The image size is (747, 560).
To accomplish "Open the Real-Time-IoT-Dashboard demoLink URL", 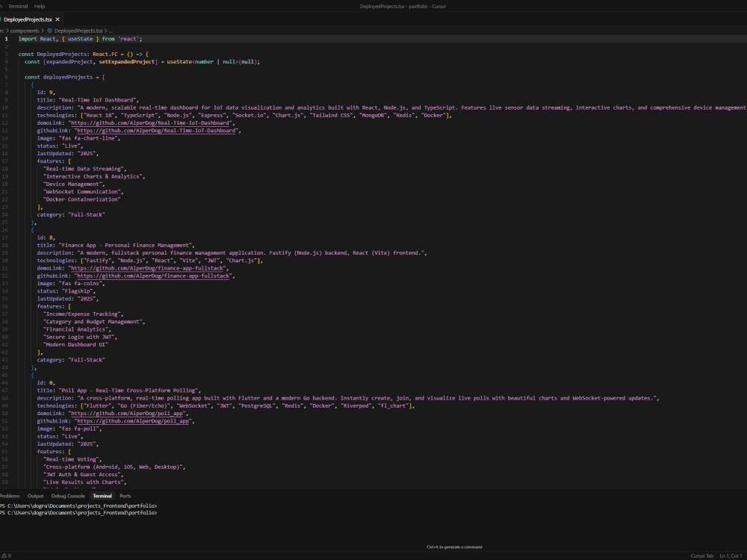I will [x=150, y=123].
